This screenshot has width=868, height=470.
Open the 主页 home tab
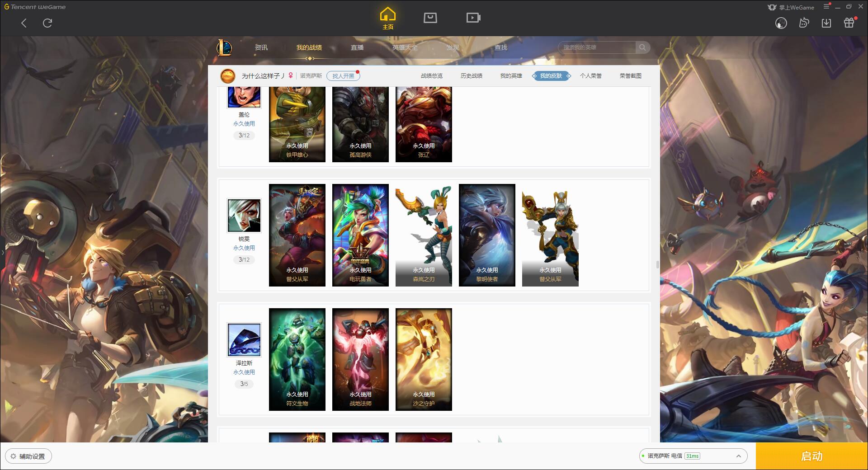387,19
